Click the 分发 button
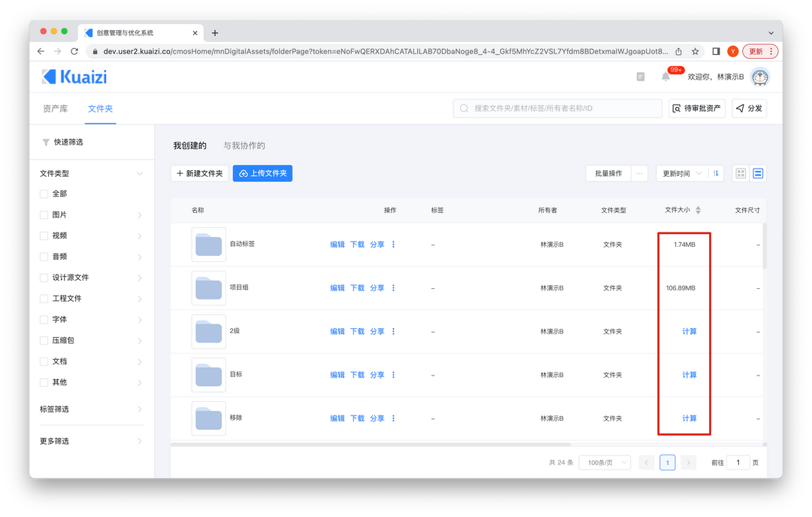The width and height of the screenshot is (812, 517). [750, 108]
